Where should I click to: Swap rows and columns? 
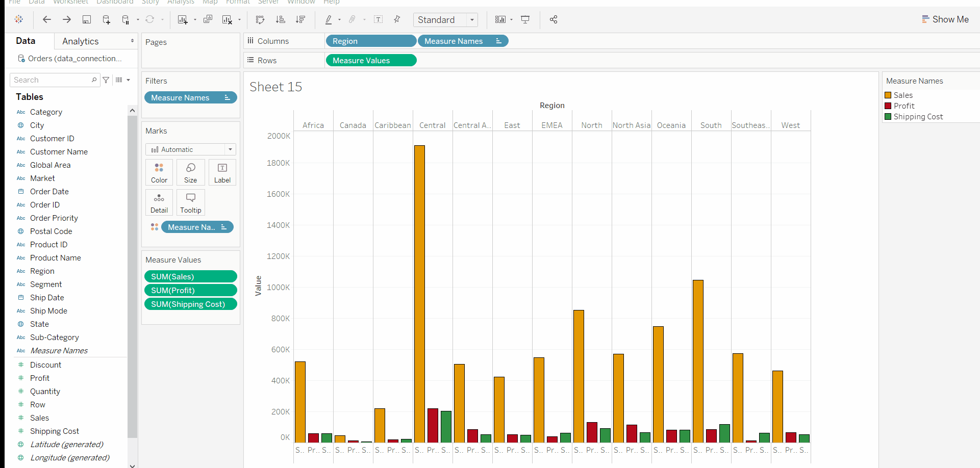pyautogui.click(x=260, y=19)
